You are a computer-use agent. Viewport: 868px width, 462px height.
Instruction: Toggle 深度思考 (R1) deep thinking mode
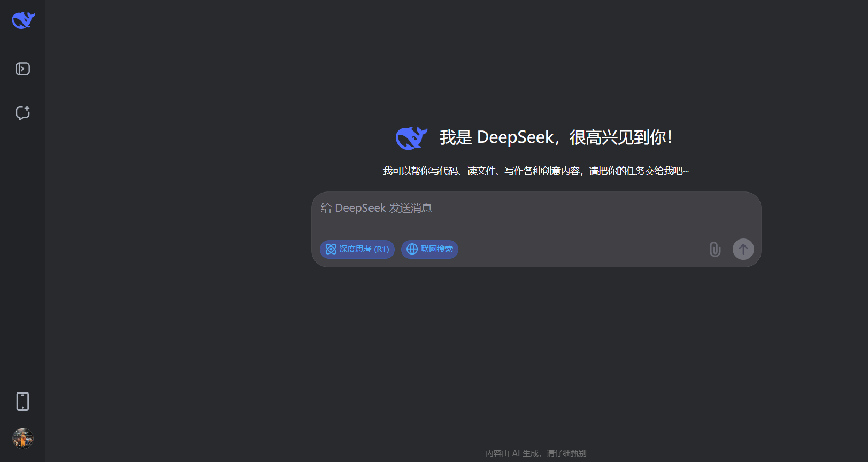pyautogui.click(x=357, y=249)
